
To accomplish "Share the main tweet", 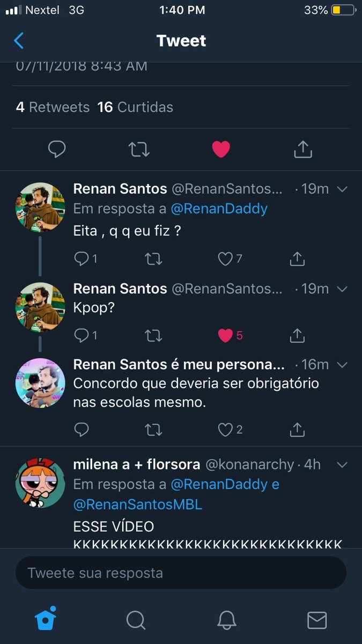I will (x=303, y=149).
